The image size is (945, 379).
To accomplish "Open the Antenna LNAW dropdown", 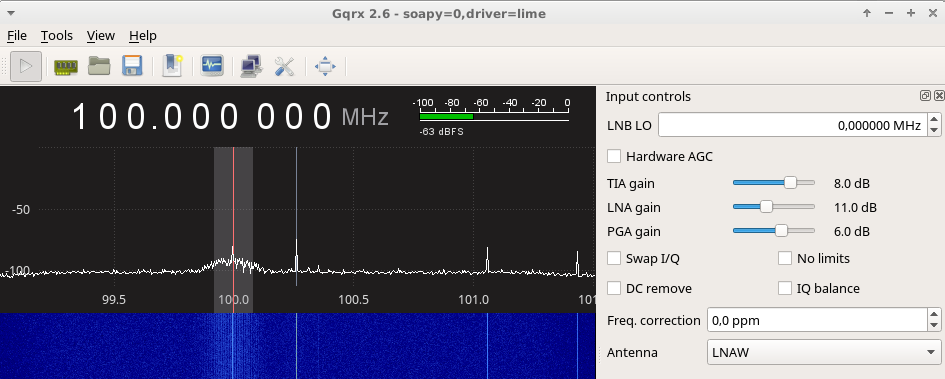I will (824, 352).
